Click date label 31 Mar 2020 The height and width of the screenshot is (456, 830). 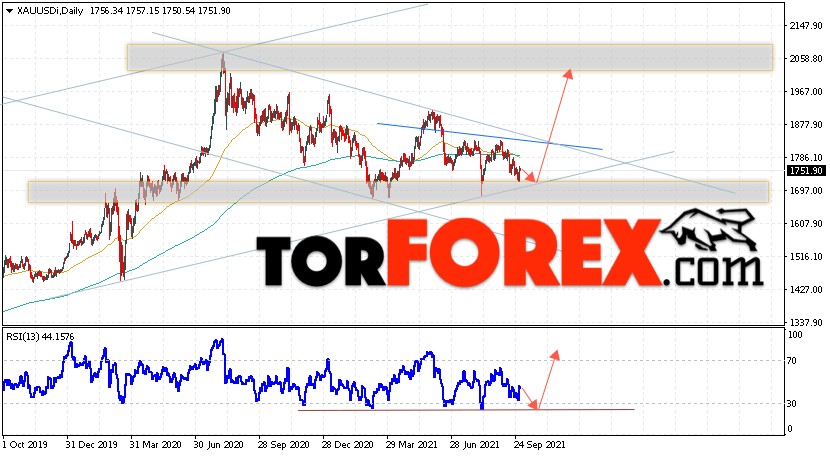(156, 445)
